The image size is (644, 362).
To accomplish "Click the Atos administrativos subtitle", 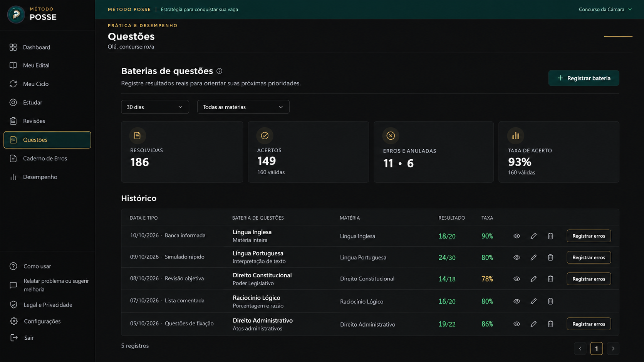I will pos(257,329).
